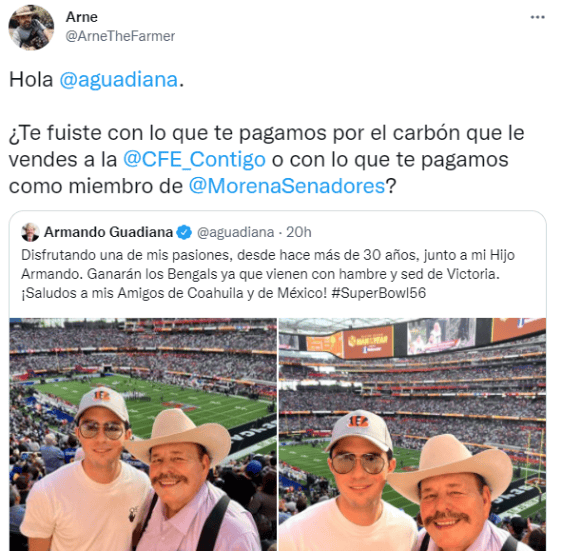This screenshot has width=562, height=551.
Task: Open the @aguadiana handle in the quoted tweet header
Action: pos(235,232)
